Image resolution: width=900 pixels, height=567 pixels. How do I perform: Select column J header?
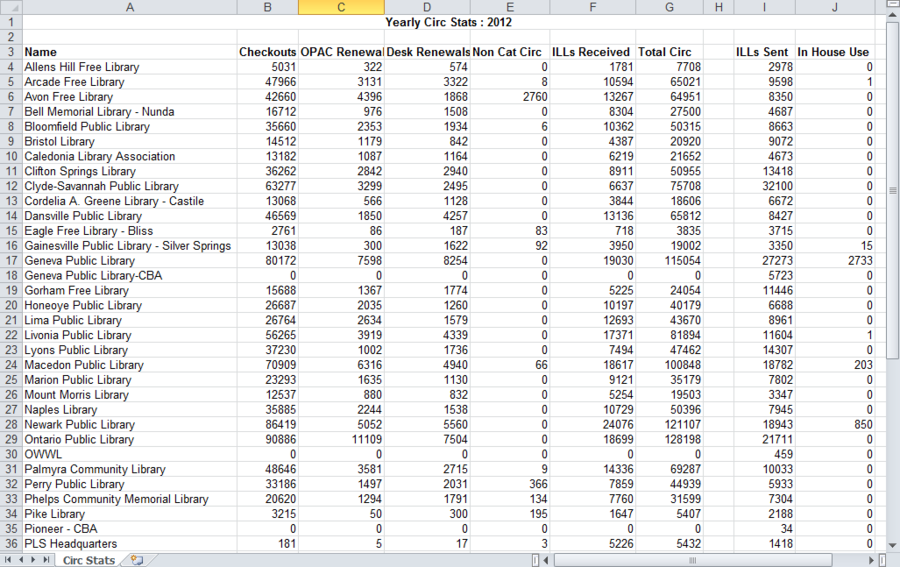click(x=835, y=7)
